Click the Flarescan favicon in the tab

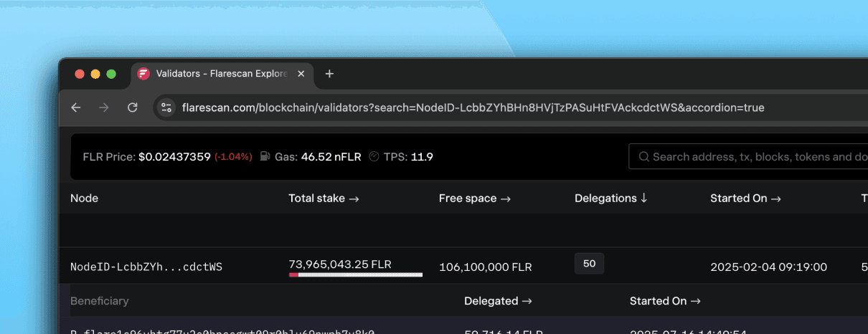pyautogui.click(x=143, y=74)
